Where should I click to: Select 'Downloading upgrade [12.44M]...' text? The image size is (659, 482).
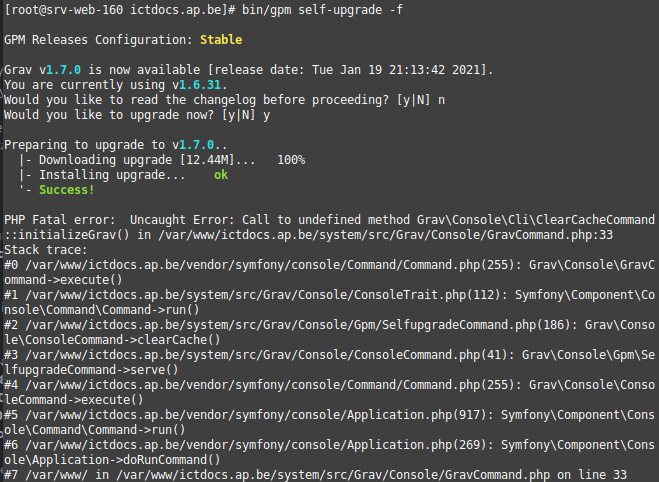[x=147, y=160]
